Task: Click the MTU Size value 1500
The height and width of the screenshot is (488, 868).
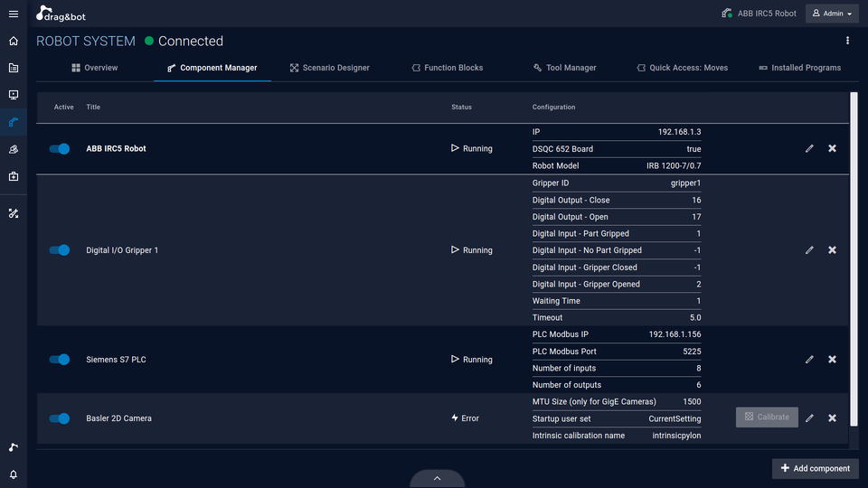Action: pyautogui.click(x=692, y=401)
